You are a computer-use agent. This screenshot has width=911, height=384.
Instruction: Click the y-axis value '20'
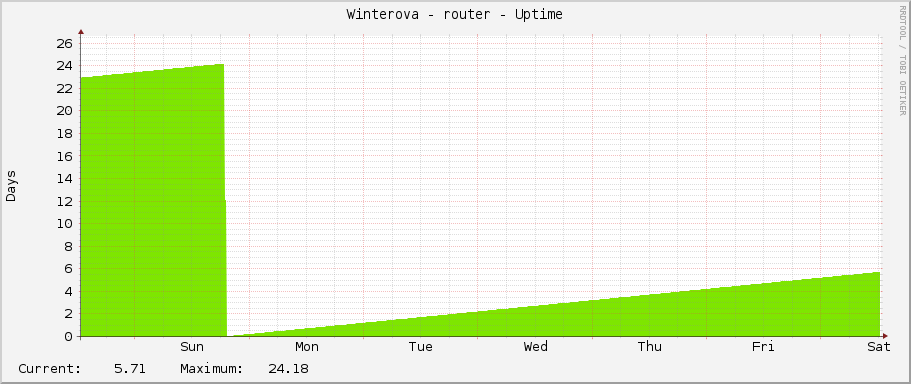[x=65, y=111]
